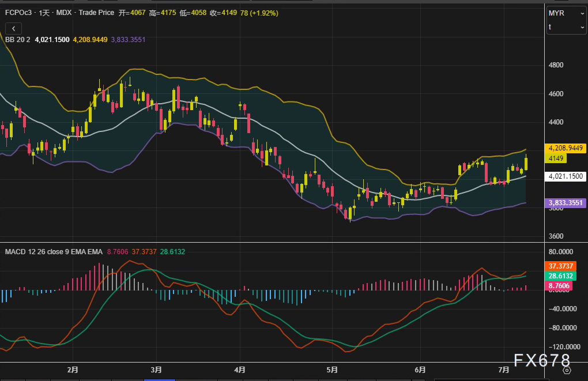Click the purple 3,833.3551 lower band label
The image size is (588, 381).
pyautogui.click(x=565, y=203)
